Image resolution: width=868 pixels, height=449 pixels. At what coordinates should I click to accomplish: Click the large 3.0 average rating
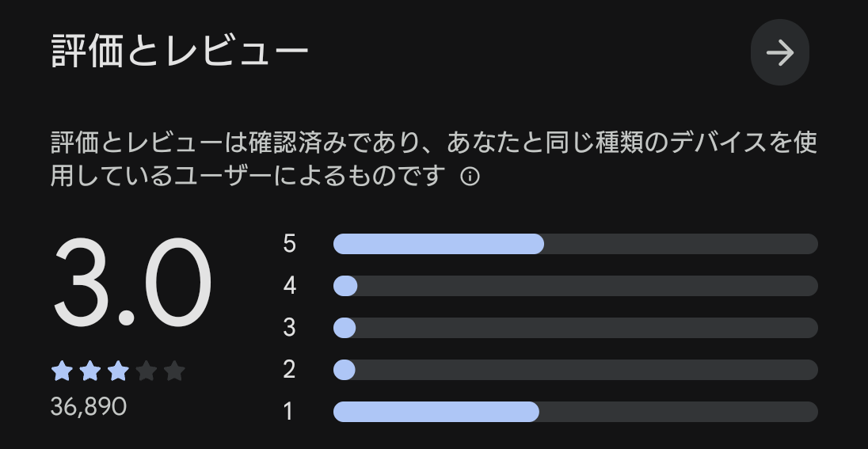(132, 283)
